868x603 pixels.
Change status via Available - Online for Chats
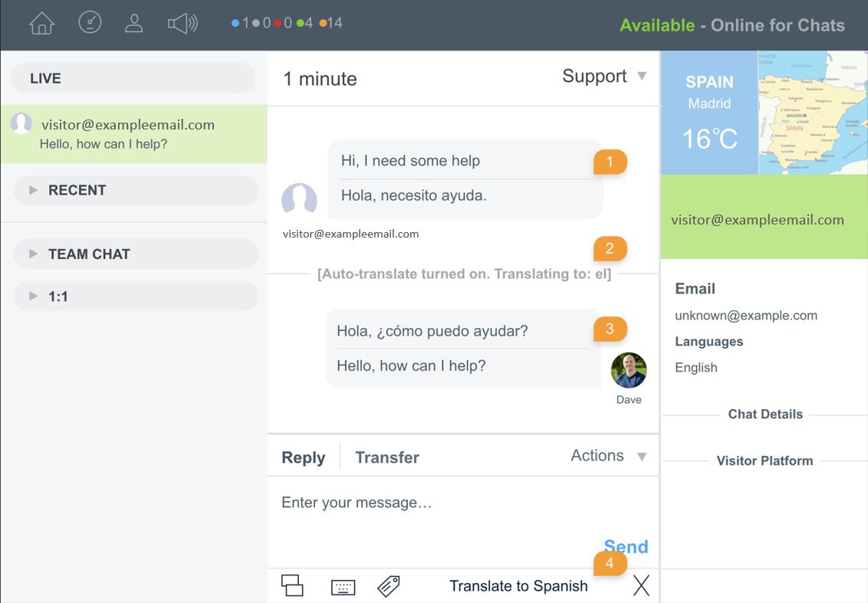click(x=734, y=25)
